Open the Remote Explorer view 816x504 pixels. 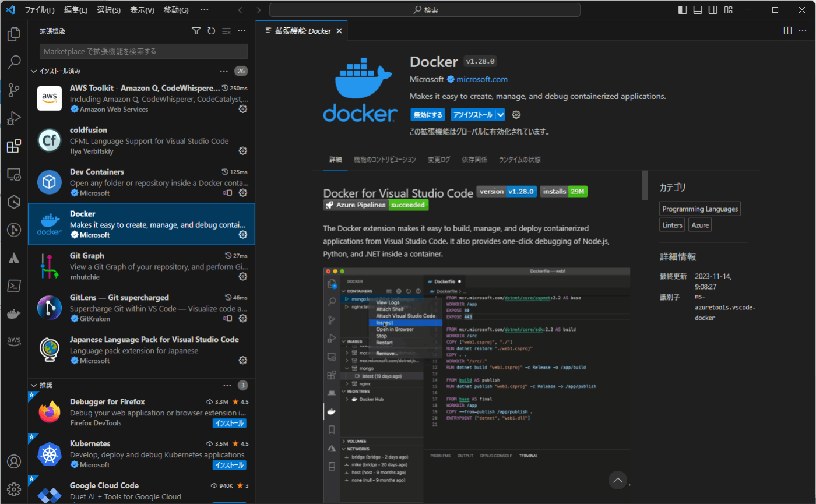tap(14, 174)
